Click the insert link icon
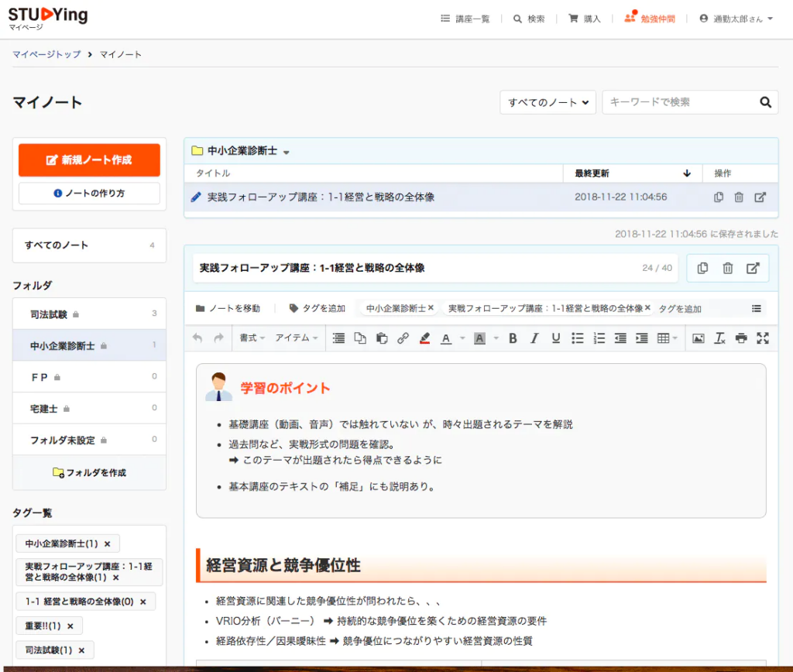The width and height of the screenshot is (793, 672). [403, 338]
